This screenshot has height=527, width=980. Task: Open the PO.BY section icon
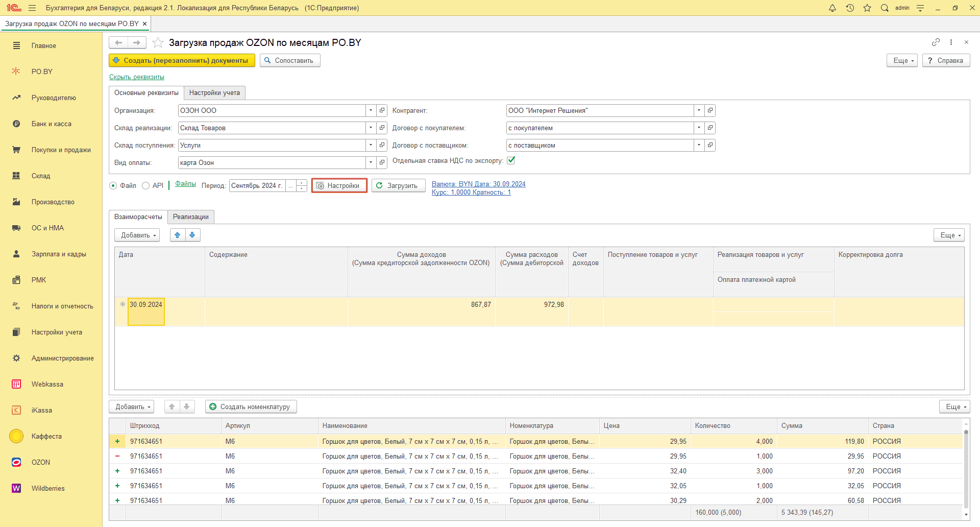(x=16, y=71)
